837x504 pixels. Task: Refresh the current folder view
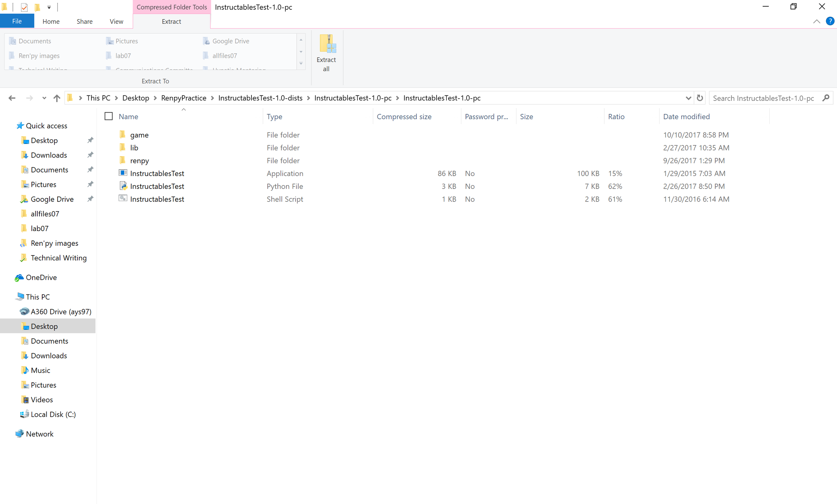click(x=700, y=98)
